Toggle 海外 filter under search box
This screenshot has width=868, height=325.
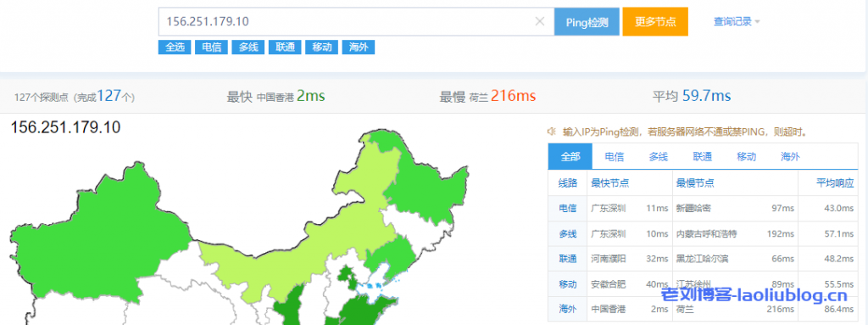coord(359,48)
